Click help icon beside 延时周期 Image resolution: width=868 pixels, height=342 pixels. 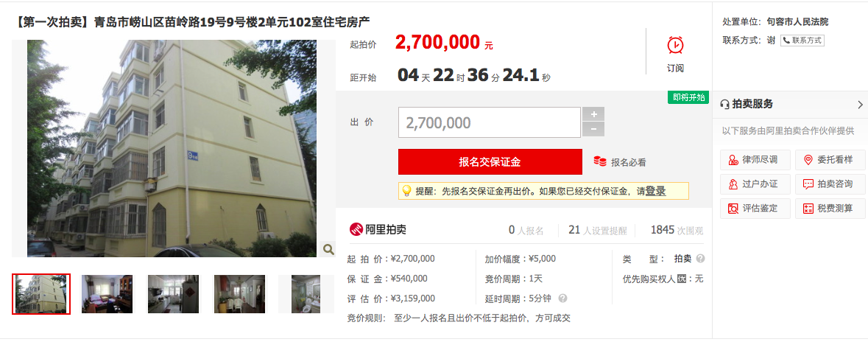click(x=562, y=299)
